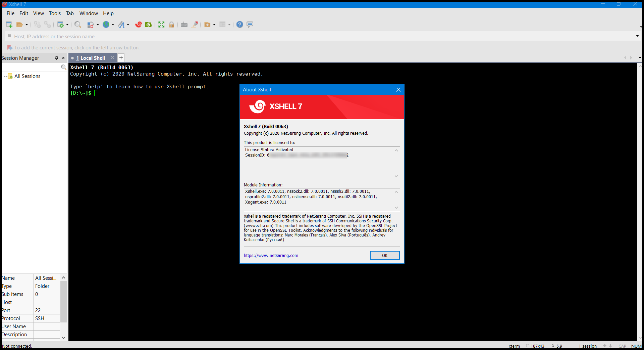This screenshot has width=644, height=350.
Task: Open the Tools menu
Action: (55, 13)
